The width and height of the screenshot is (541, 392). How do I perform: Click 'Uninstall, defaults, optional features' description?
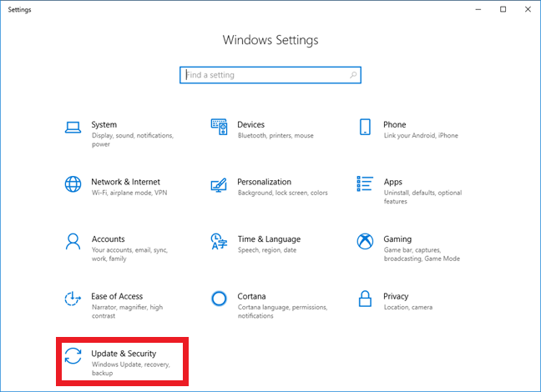point(422,197)
